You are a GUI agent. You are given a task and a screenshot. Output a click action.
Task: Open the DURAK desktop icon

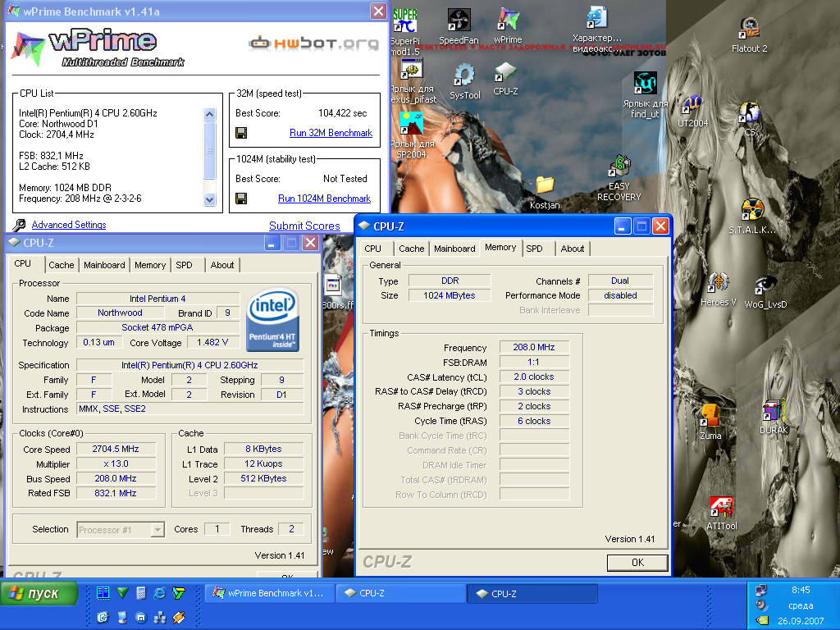pyautogui.click(x=773, y=411)
